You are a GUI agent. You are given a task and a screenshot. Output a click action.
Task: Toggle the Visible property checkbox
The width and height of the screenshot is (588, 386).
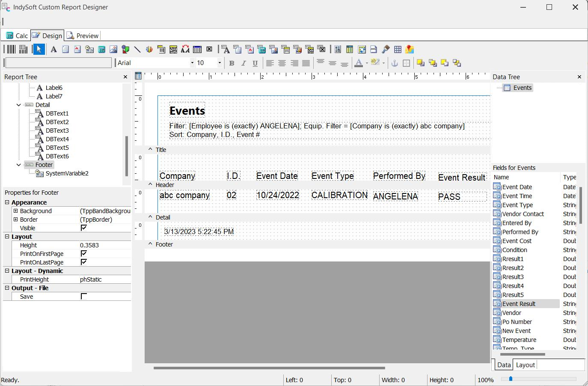click(84, 228)
